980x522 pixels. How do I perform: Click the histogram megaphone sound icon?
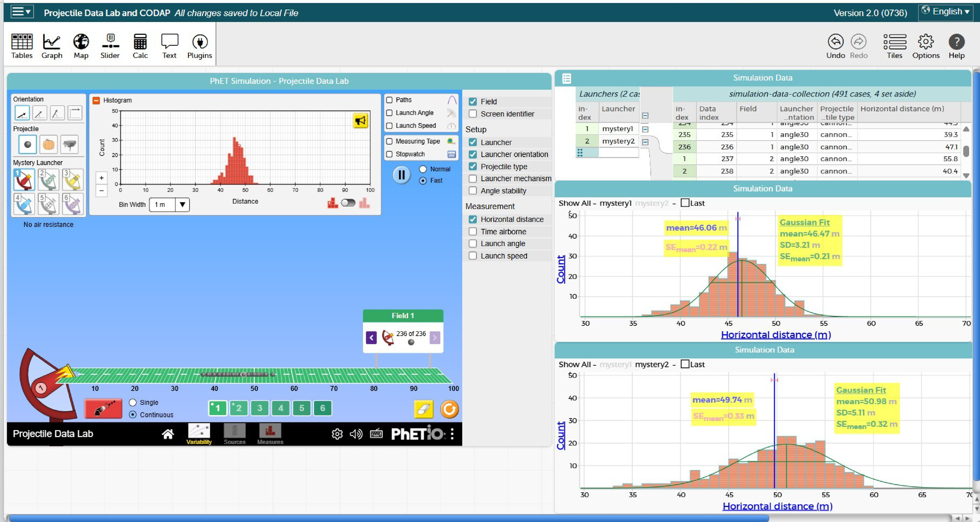pyautogui.click(x=360, y=121)
